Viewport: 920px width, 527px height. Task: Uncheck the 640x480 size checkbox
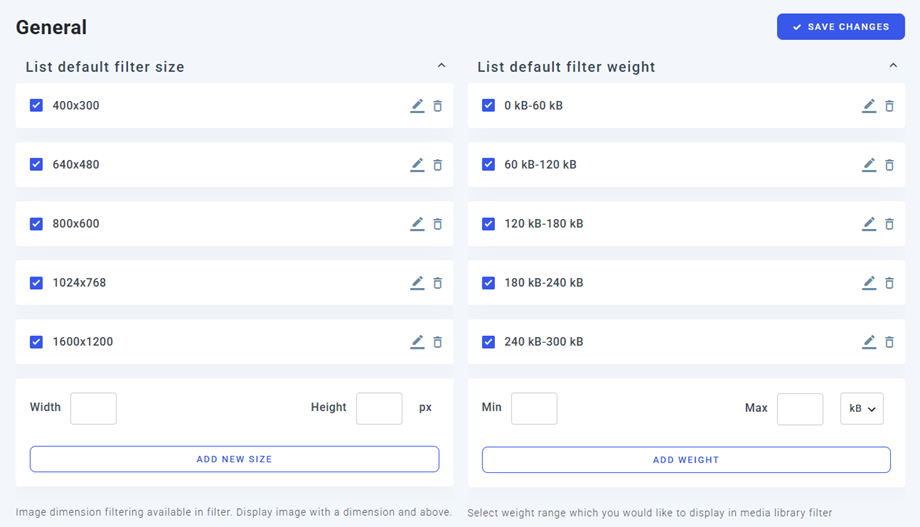pos(36,164)
